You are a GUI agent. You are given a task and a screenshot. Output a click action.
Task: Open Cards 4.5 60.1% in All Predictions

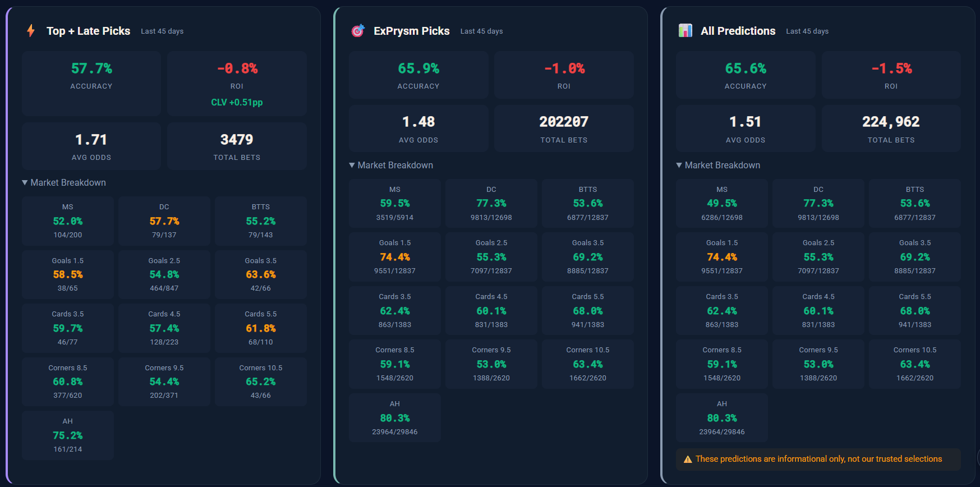pos(818,311)
